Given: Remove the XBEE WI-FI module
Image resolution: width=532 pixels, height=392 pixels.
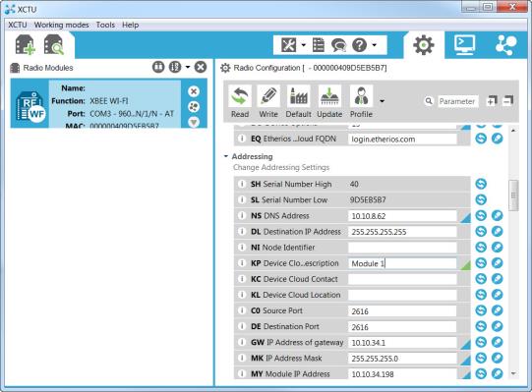Looking at the screenshot, I should 194,91.
